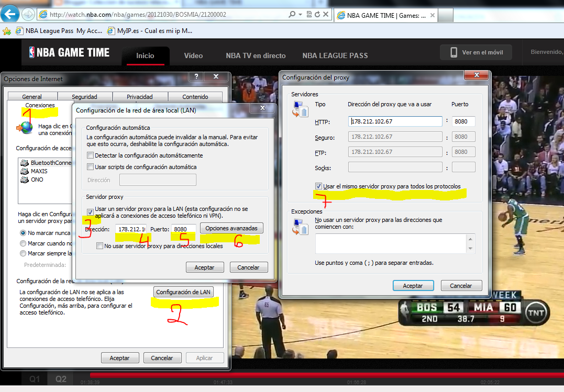The image size is (564, 392).
Task: Switch to General tab in Opciones de Internet
Action: click(x=32, y=96)
